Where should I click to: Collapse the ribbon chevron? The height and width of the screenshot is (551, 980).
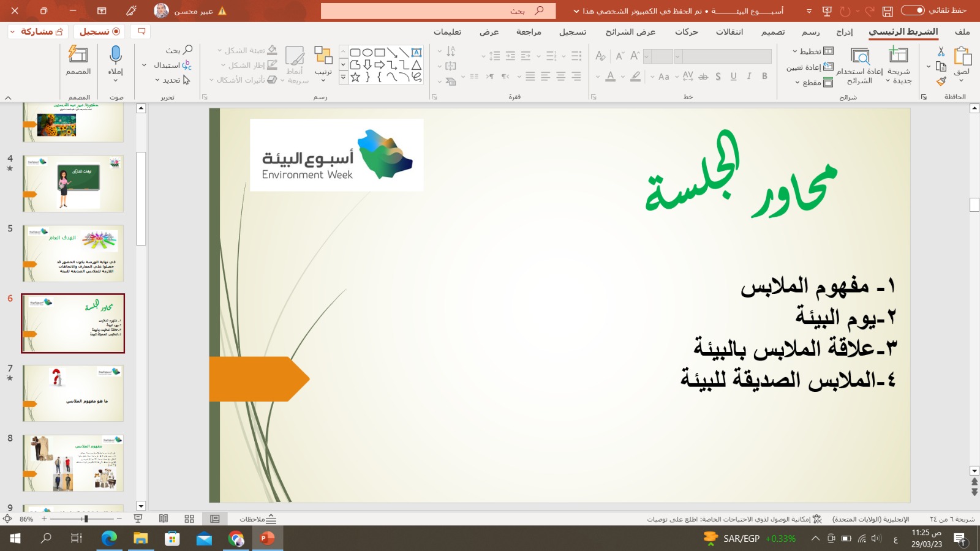pyautogui.click(x=8, y=97)
